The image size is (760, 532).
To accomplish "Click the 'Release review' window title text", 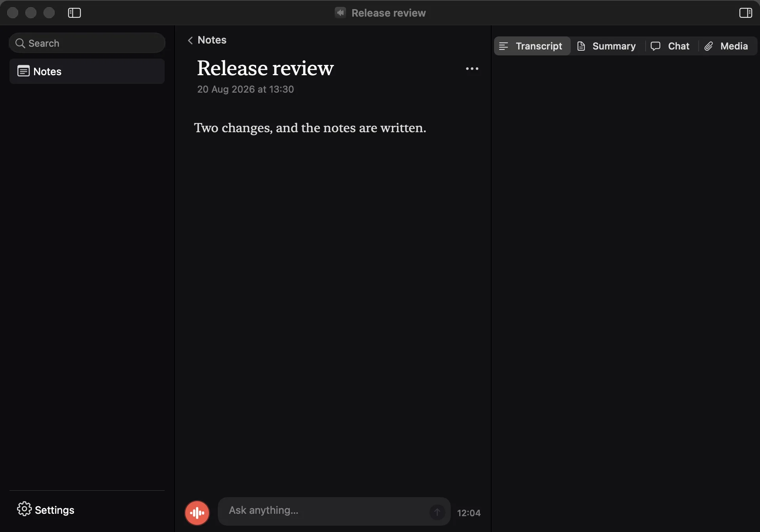I will pyautogui.click(x=388, y=13).
